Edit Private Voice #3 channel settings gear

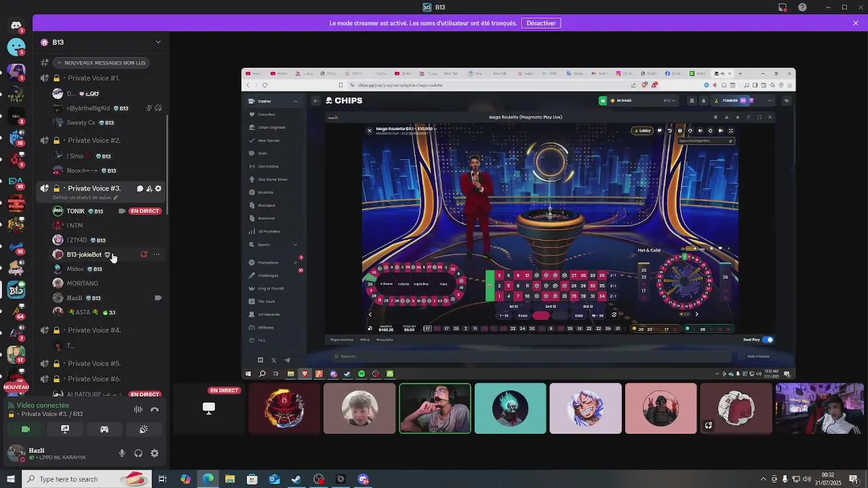(159, 188)
